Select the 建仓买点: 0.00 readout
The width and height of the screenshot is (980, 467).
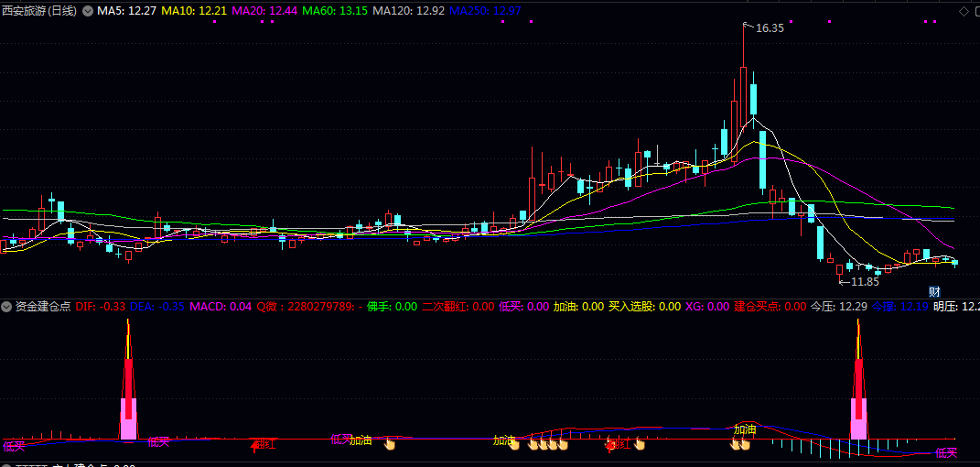coord(770,307)
